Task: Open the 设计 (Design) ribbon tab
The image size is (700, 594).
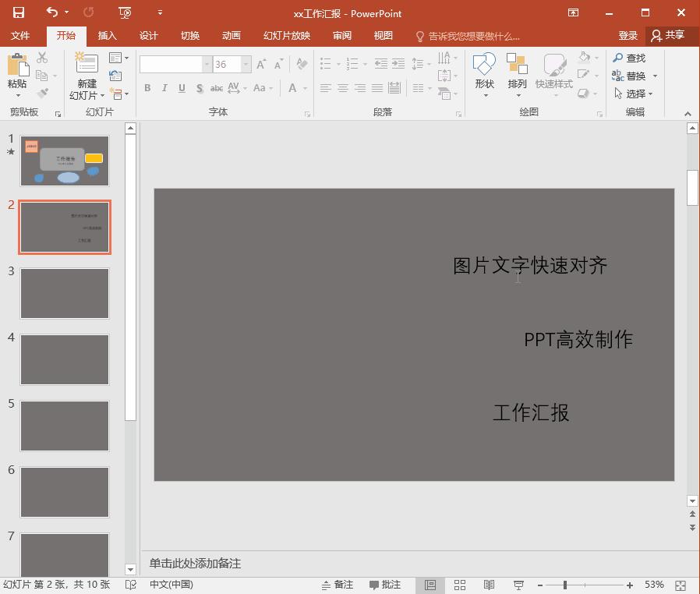Action: [148, 35]
